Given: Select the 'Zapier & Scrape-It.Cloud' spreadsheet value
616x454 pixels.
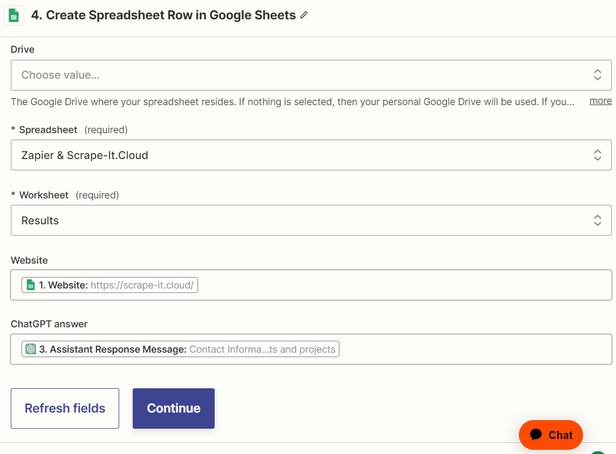Looking at the screenshot, I should [85, 155].
